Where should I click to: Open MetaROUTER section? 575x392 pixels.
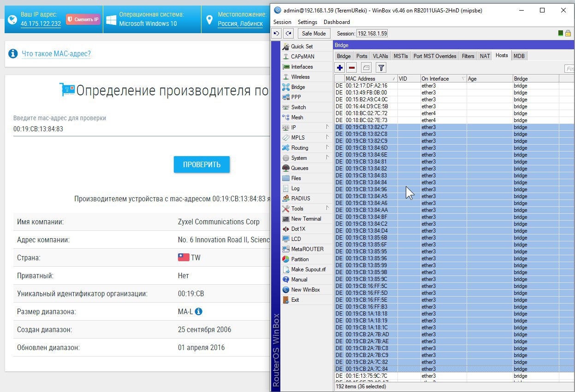[307, 249]
